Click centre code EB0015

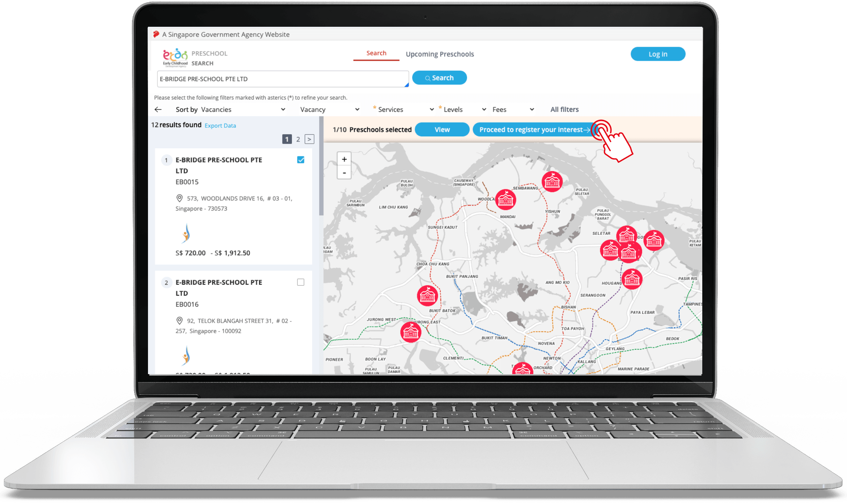click(x=187, y=182)
